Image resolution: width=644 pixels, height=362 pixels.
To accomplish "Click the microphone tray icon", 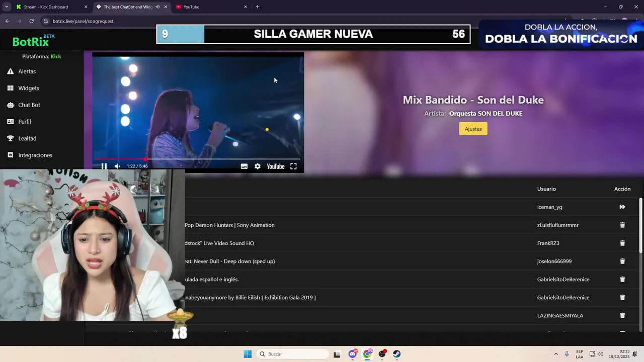I will coord(567,354).
